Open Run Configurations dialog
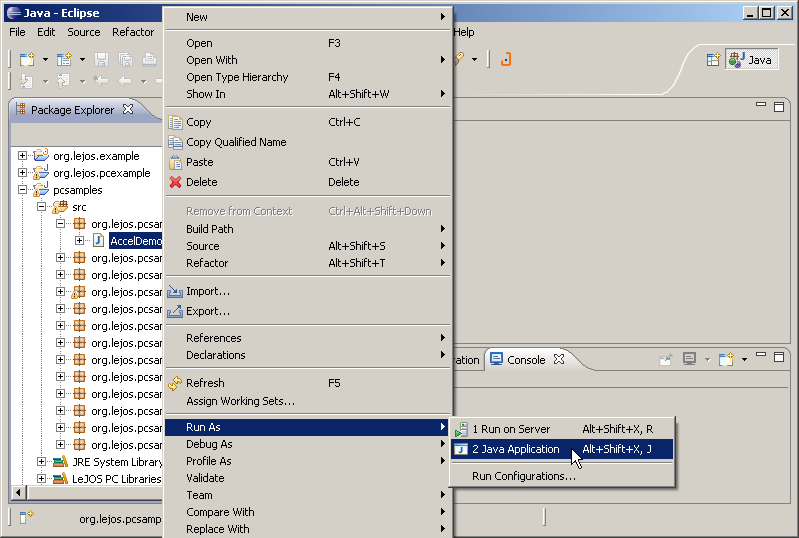Screen dimensions: 799x538 click(x=524, y=476)
